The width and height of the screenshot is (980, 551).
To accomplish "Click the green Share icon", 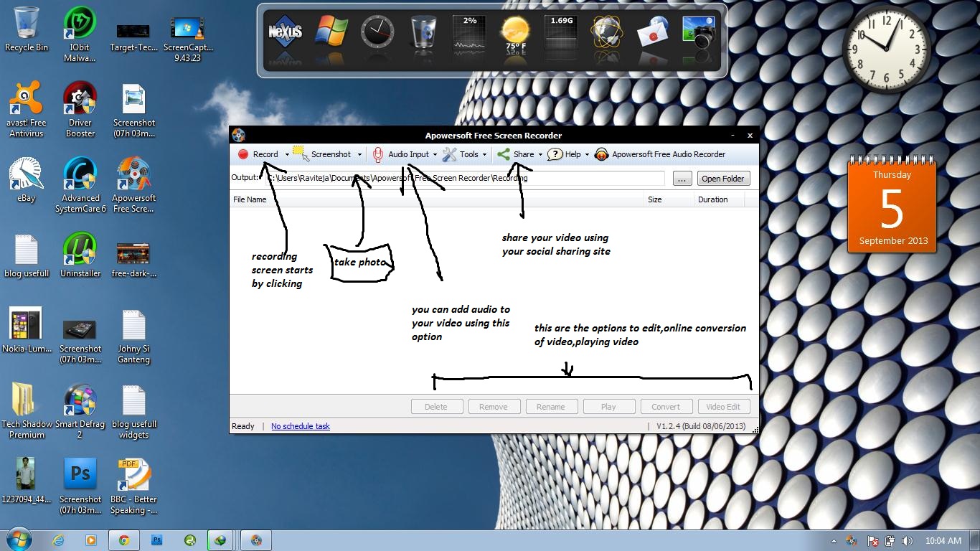I will click(x=504, y=154).
